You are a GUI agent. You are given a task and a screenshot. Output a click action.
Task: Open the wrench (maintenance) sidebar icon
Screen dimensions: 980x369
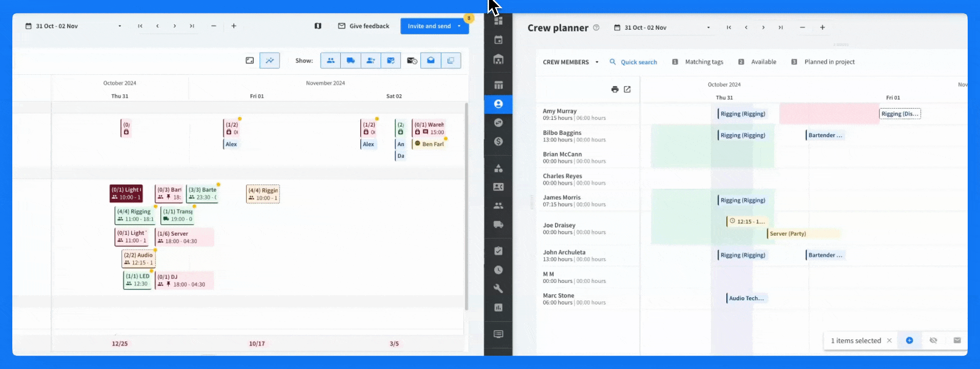(x=498, y=289)
